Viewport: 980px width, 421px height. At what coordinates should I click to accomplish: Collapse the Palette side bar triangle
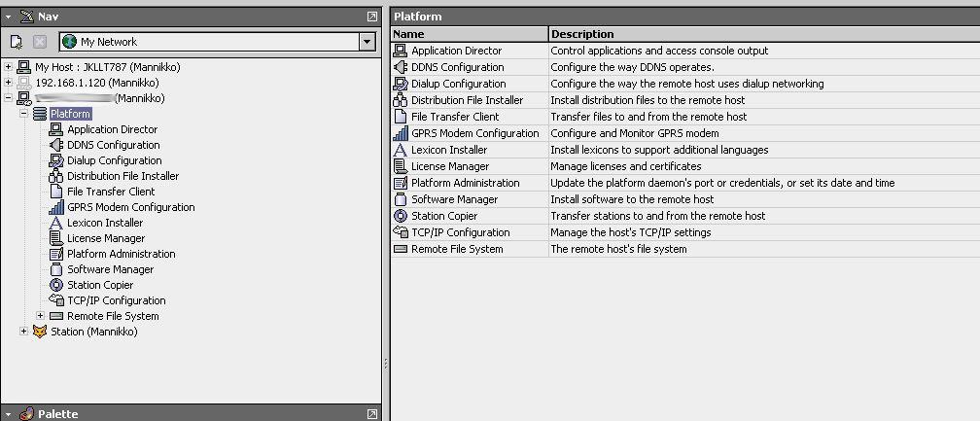pyautogui.click(x=8, y=414)
